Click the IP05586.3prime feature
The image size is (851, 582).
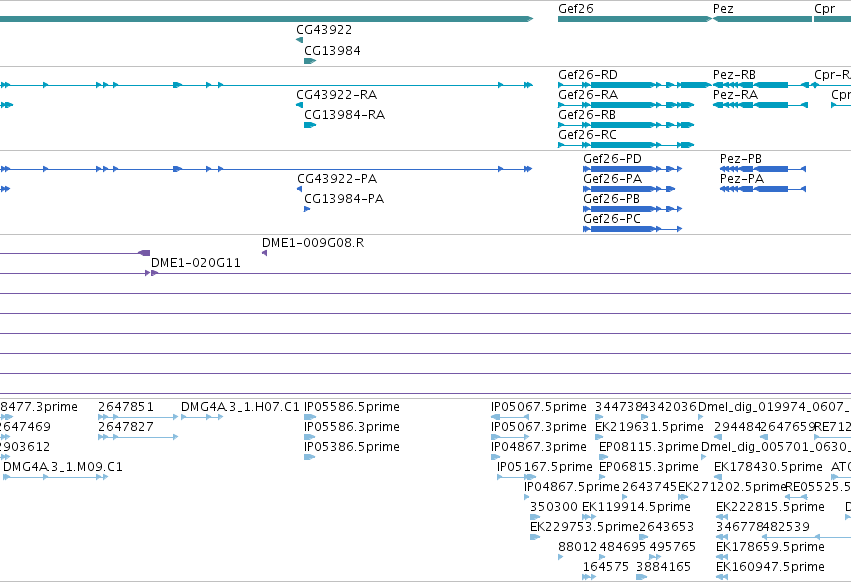(x=309, y=437)
